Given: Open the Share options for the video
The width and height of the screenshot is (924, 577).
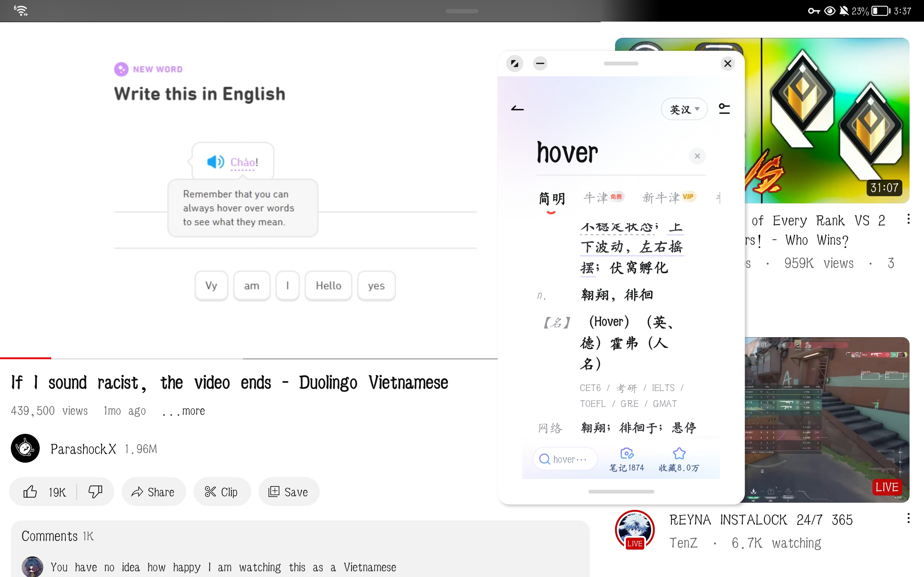Looking at the screenshot, I should pyautogui.click(x=153, y=492).
